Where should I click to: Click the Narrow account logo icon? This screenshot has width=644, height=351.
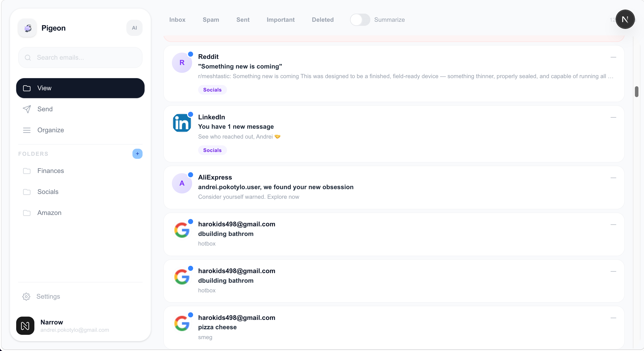[x=25, y=326]
